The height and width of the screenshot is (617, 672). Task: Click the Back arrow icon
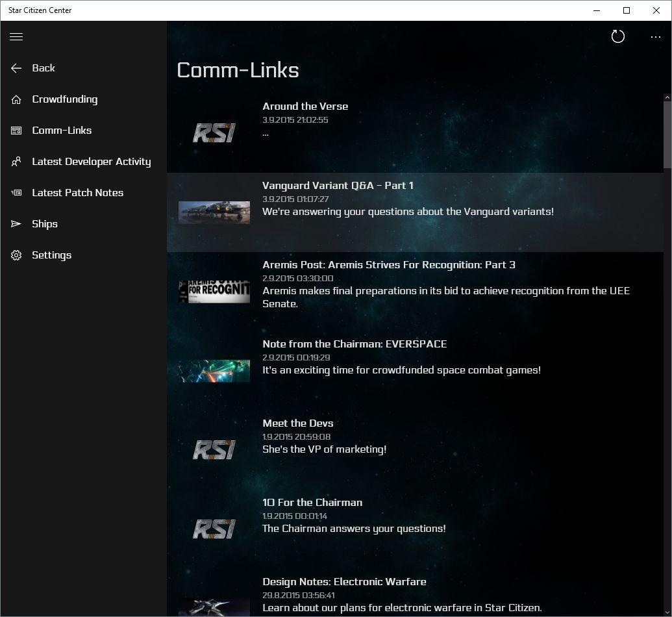16,68
